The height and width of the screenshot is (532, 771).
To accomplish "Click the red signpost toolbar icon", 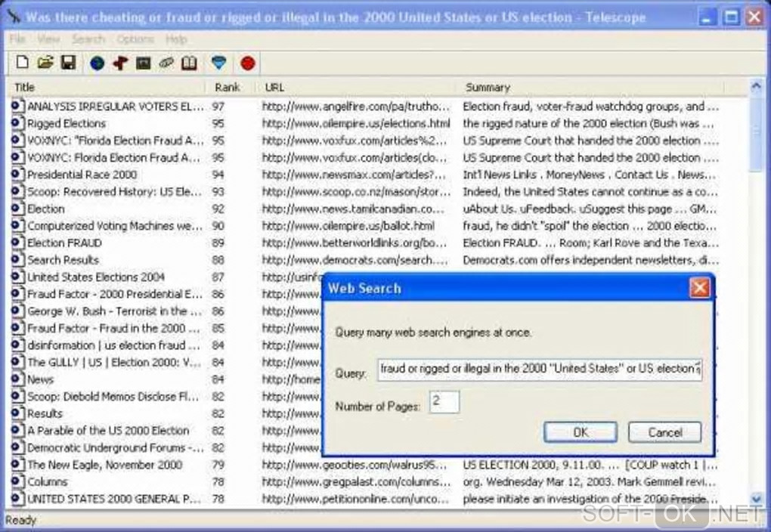I will click(120, 63).
